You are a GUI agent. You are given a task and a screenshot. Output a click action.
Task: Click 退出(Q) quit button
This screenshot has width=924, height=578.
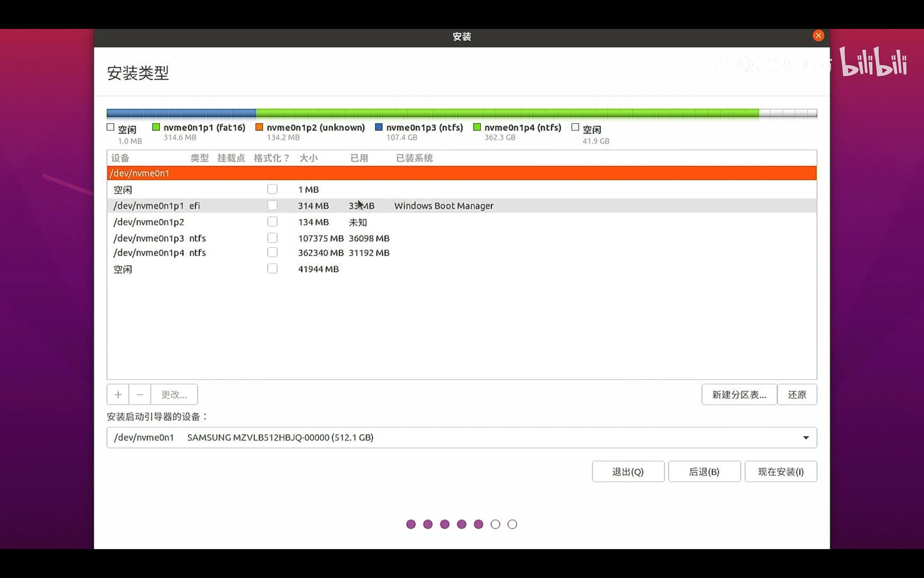pos(628,472)
